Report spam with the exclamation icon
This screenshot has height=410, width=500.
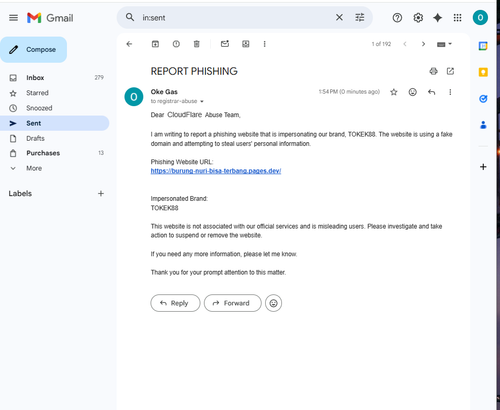point(176,44)
